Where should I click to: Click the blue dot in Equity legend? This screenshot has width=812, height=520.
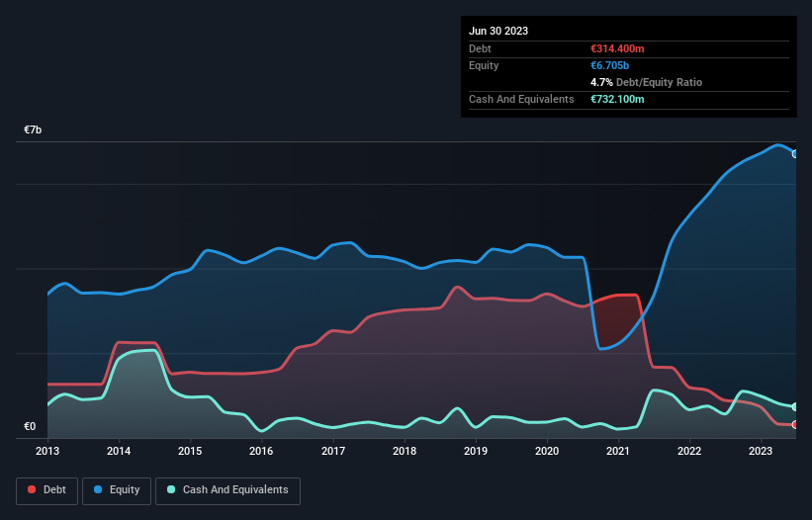[98, 489]
